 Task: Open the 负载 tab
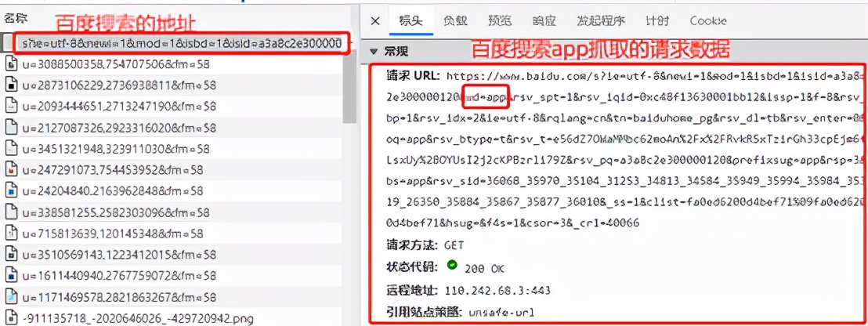click(455, 21)
